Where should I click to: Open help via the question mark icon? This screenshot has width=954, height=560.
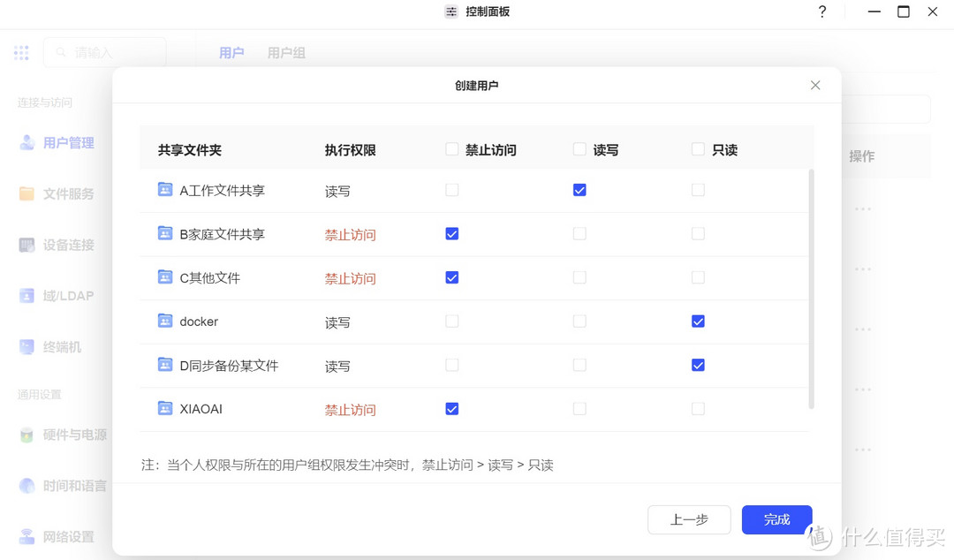coord(821,11)
